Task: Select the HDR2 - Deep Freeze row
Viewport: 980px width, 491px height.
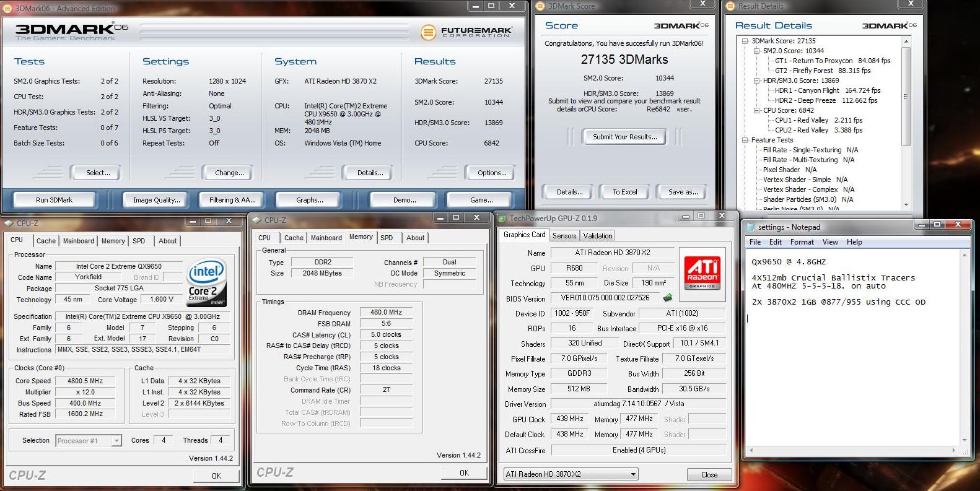Action: [826, 100]
